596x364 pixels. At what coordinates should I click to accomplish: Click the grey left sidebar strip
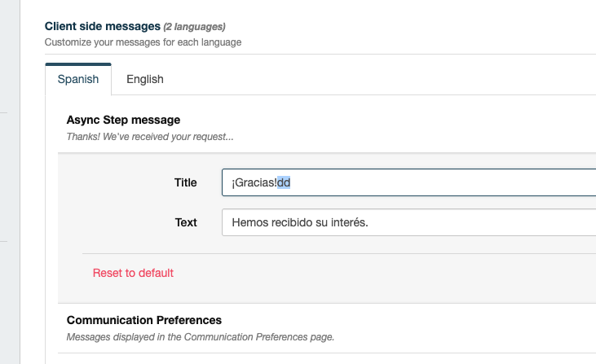point(10,182)
